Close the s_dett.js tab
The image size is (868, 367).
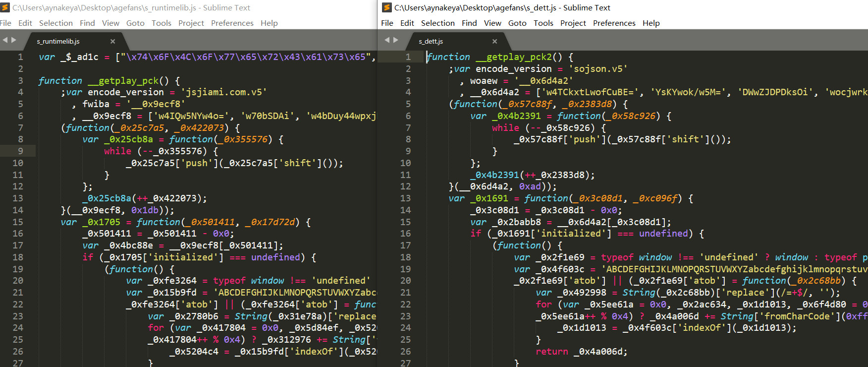coord(494,42)
